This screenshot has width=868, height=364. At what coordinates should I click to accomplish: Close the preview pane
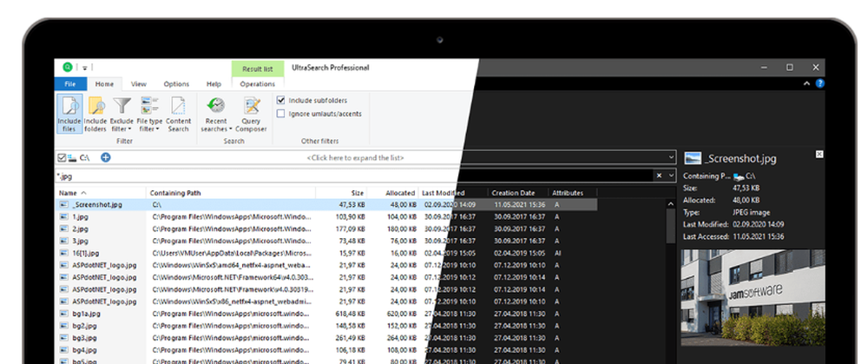[820, 154]
